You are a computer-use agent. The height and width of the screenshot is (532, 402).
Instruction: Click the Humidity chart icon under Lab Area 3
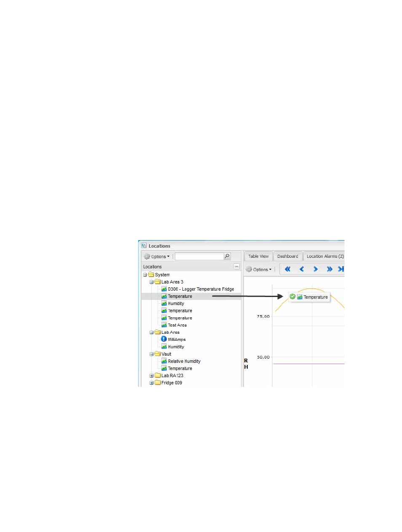[x=164, y=303]
